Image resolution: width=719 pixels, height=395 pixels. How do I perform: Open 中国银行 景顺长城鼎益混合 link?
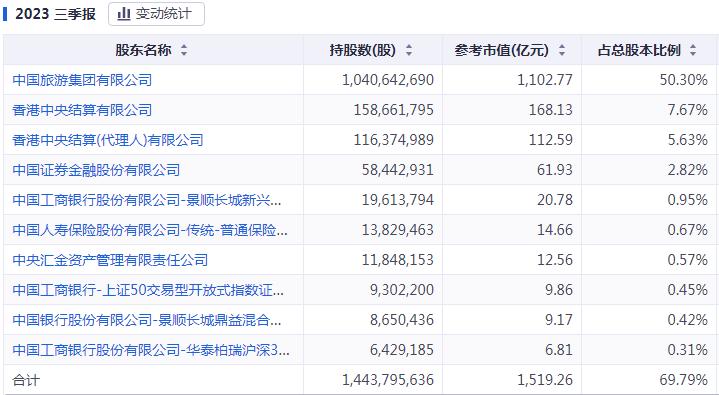(147, 320)
